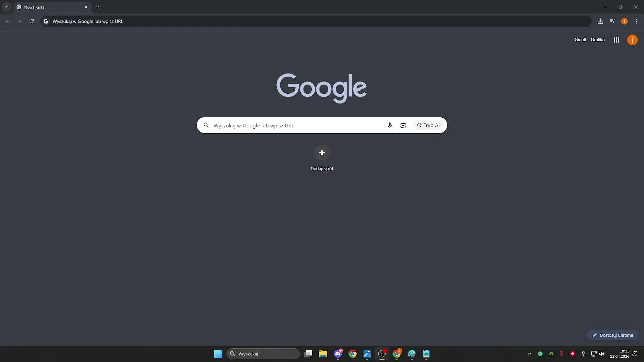Open the Google apps grid

click(616, 40)
